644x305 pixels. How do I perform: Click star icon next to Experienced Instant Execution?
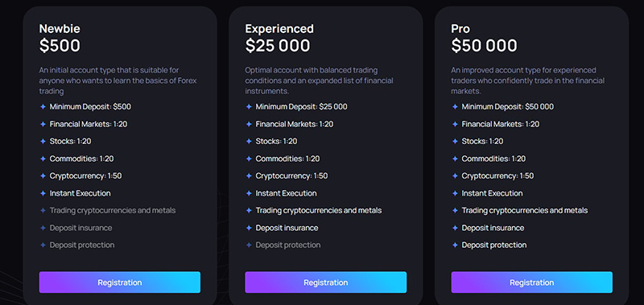pos(249,193)
